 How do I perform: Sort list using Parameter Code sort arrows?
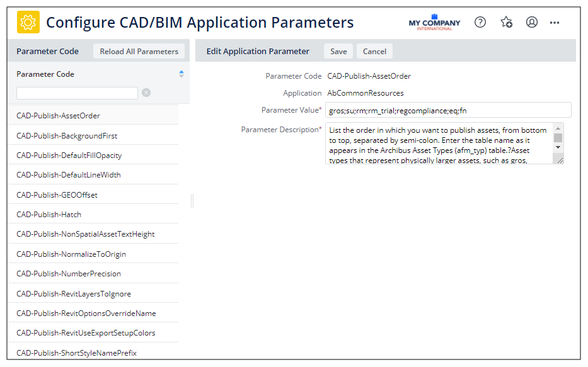[182, 74]
